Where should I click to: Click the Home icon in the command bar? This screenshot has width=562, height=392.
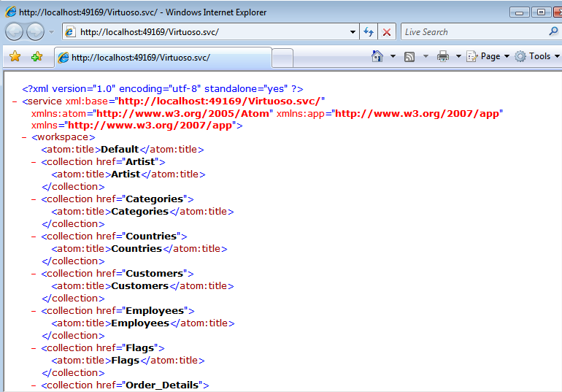point(377,56)
